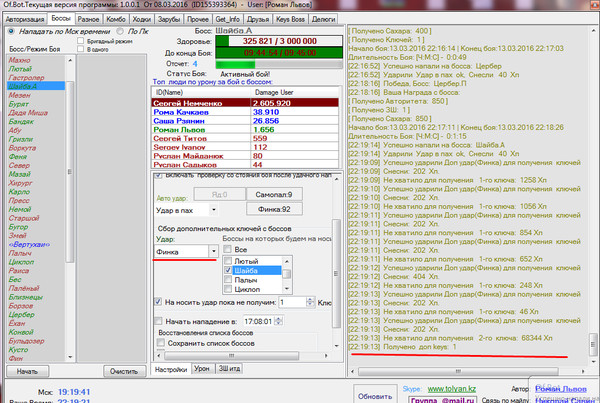Click the Отсчет countdown progress bar
Image resolution: width=600 pixels, height=403 pixels.
point(279,64)
